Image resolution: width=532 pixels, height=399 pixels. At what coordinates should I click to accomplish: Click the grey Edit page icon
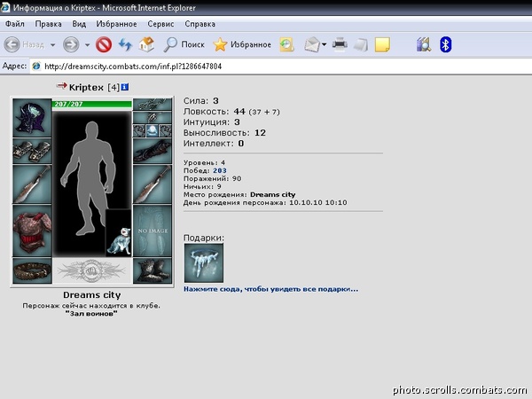361,44
